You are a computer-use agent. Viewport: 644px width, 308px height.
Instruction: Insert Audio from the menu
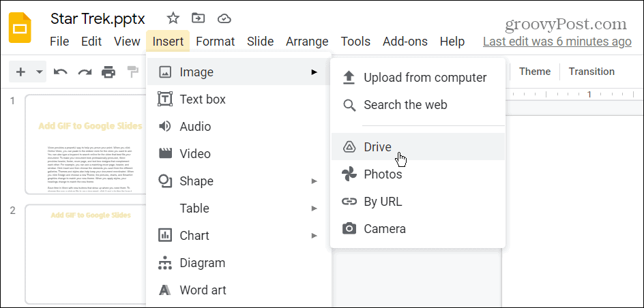click(238, 126)
